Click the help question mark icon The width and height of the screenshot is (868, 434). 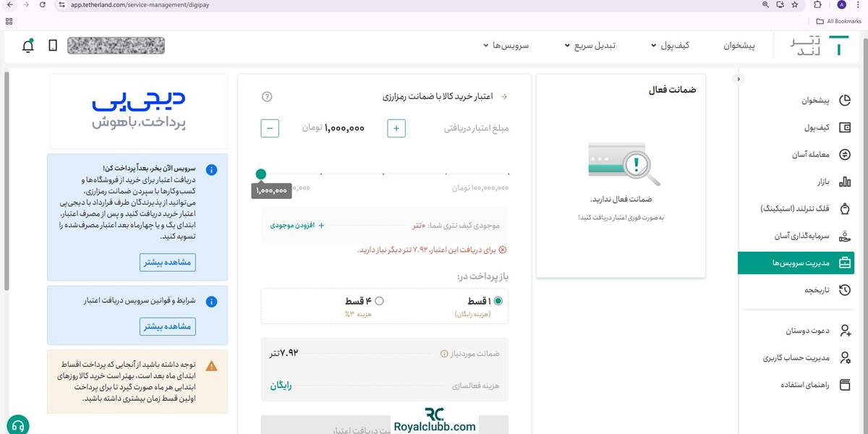267,97
